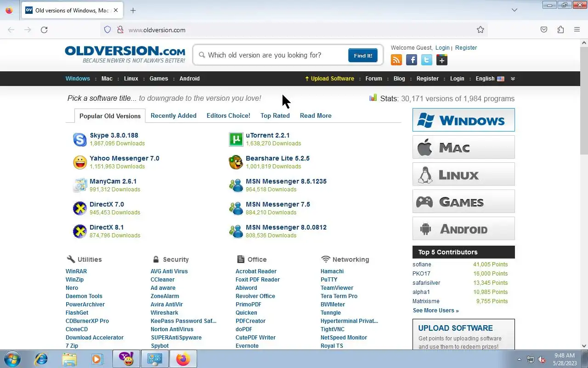Click the large Linux platform banner

coord(464,174)
